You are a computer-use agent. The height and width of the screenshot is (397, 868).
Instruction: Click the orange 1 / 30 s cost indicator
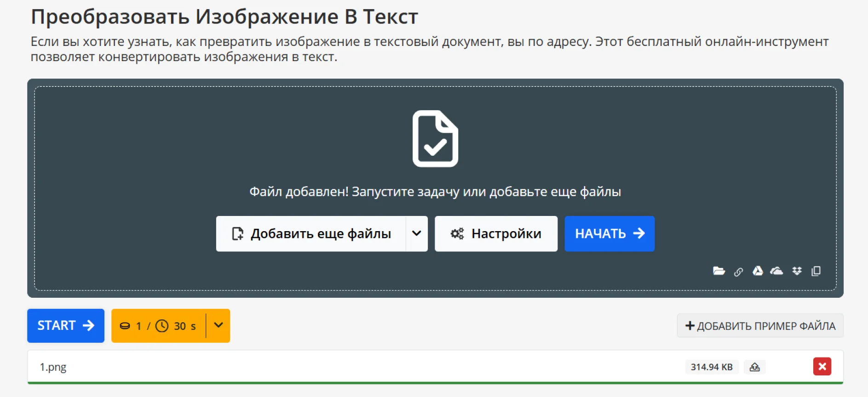tap(158, 326)
